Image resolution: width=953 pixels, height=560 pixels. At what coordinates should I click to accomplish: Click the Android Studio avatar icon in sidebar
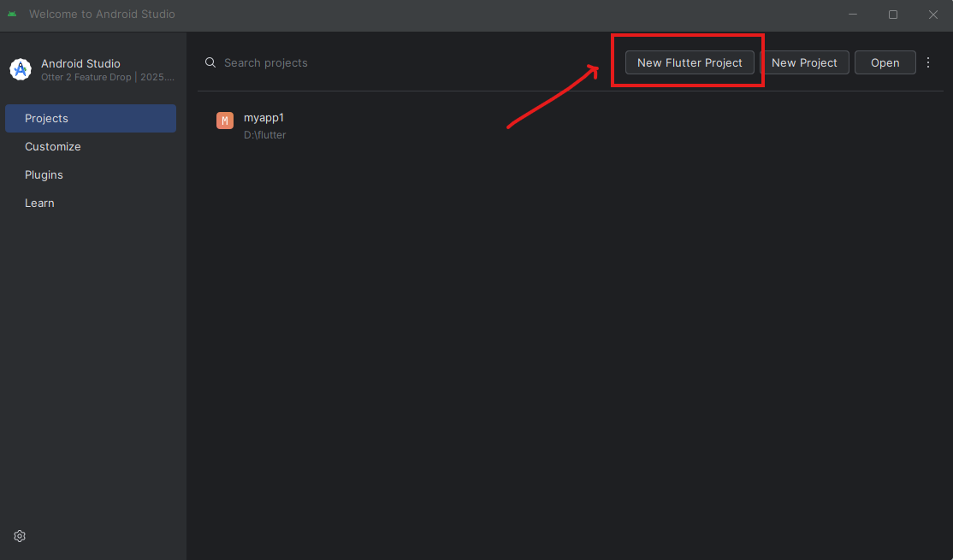click(x=21, y=69)
